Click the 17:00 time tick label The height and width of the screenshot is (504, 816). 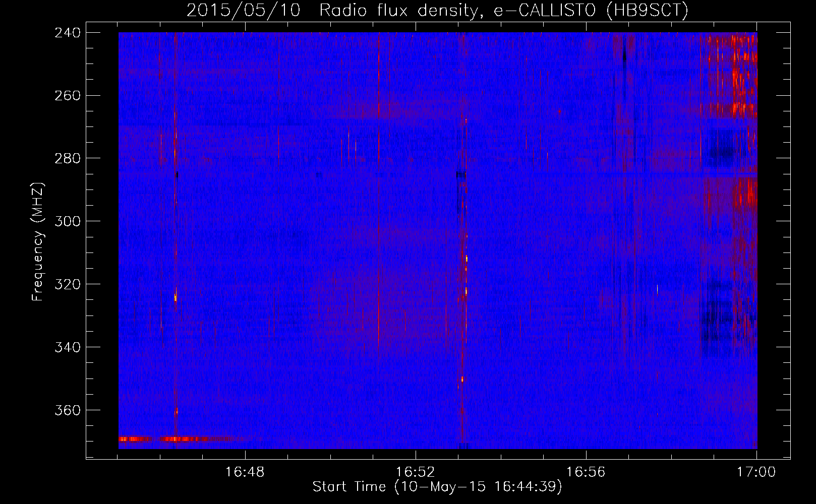[756, 472]
